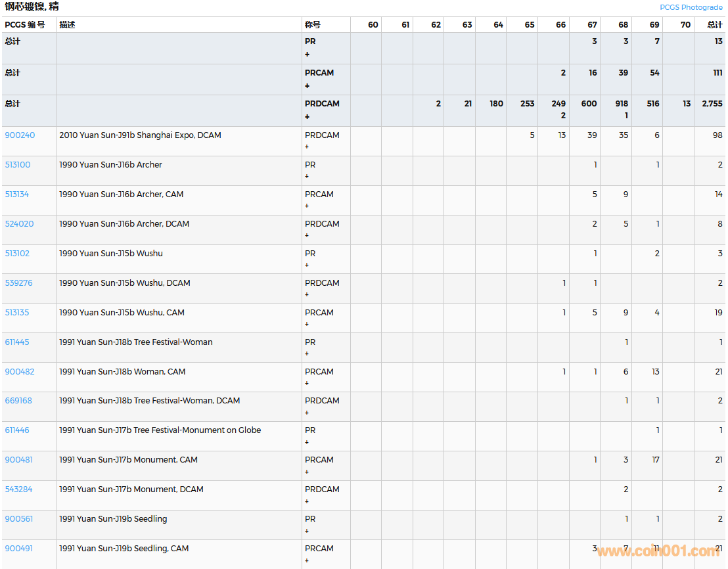Select the 2,755 total count cell
The width and height of the screenshot is (728, 569).
[712, 104]
